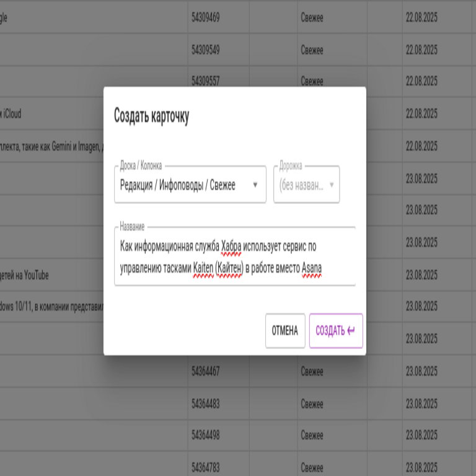Viewport: 476px width, 476px height.
Task: Select the cell with ID 54364467
Action: point(206,372)
